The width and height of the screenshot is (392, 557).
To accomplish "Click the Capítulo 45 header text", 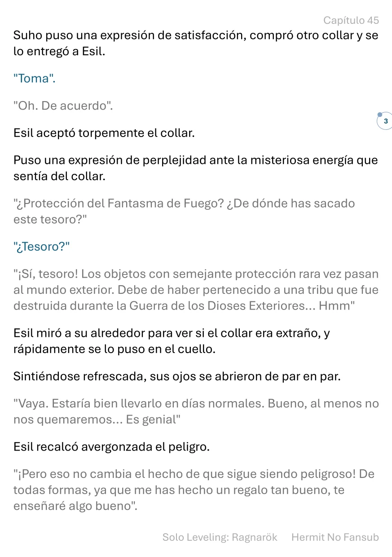I will [351, 20].
